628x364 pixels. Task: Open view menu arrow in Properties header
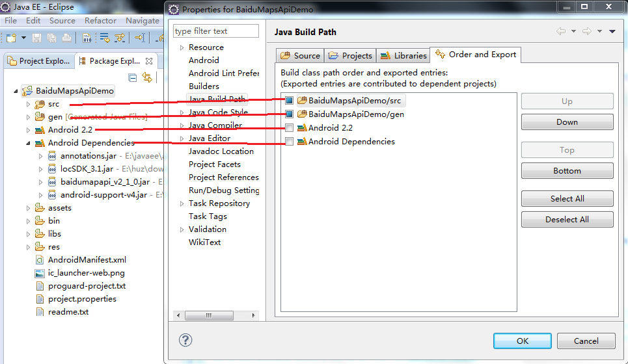612,31
